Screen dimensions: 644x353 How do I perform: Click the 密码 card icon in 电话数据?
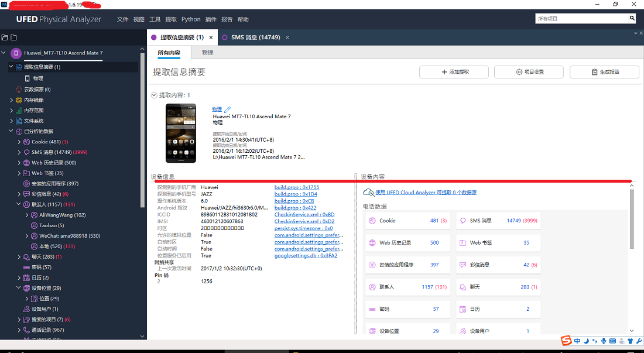click(x=372, y=309)
